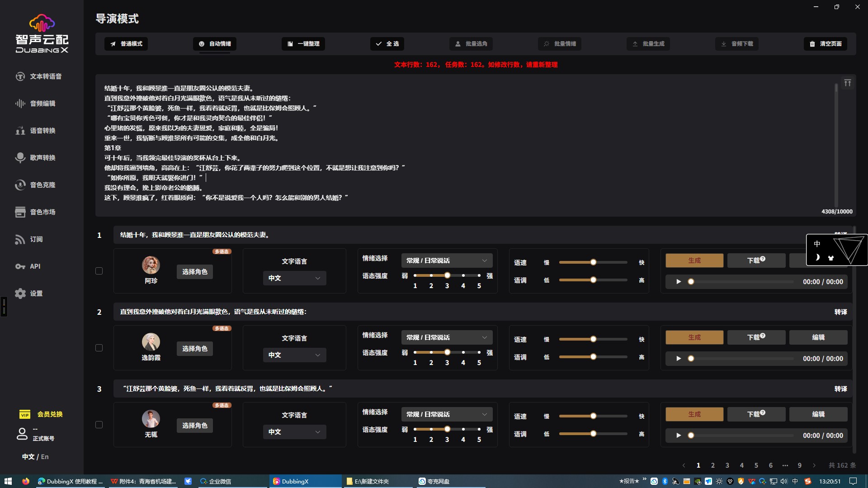The width and height of the screenshot is (868, 488).
Task: Open 语音转换 in the sidebar
Action: (36, 131)
